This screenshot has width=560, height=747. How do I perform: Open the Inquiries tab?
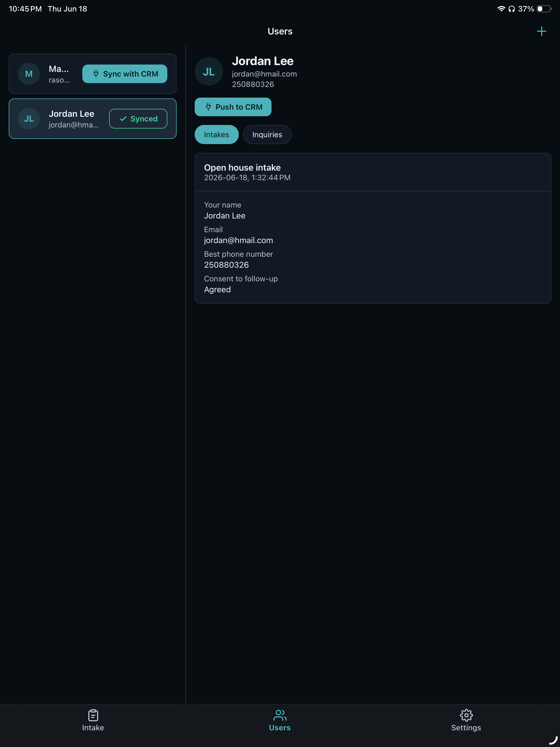(x=267, y=135)
